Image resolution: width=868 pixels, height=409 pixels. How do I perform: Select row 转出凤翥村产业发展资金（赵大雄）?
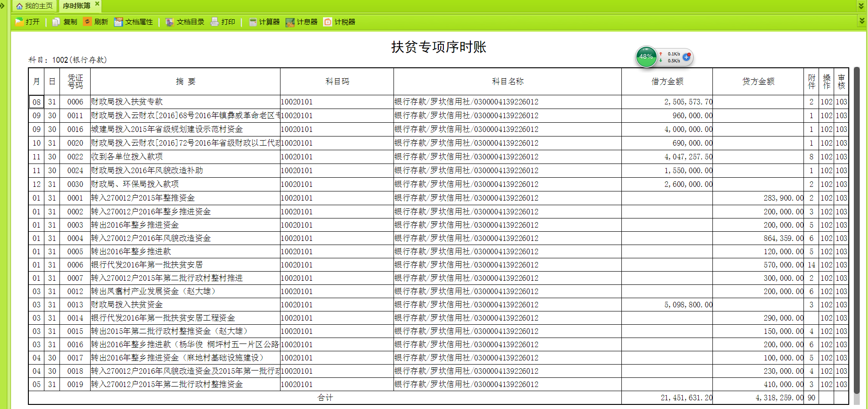point(438,291)
